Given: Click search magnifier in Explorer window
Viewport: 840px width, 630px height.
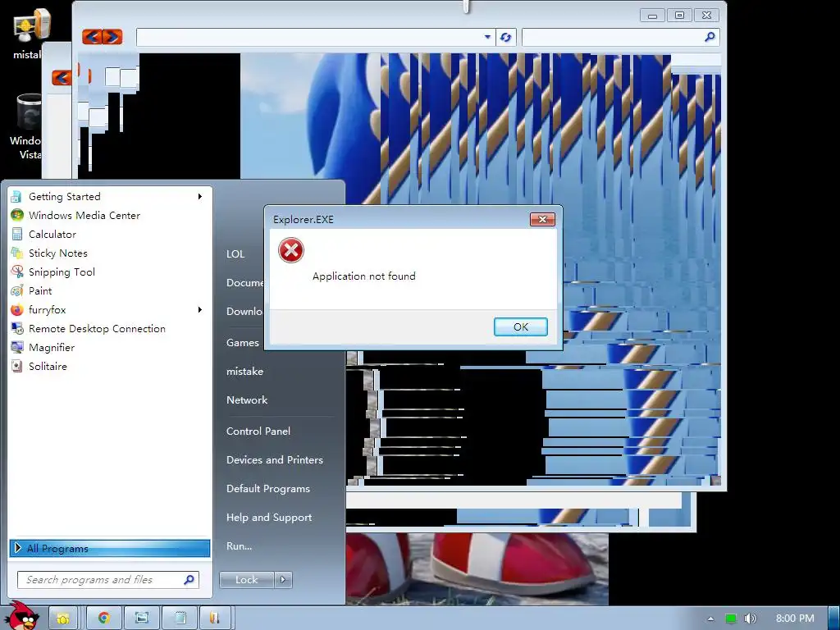Looking at the screenshot, I should click(x=710, y=37).
